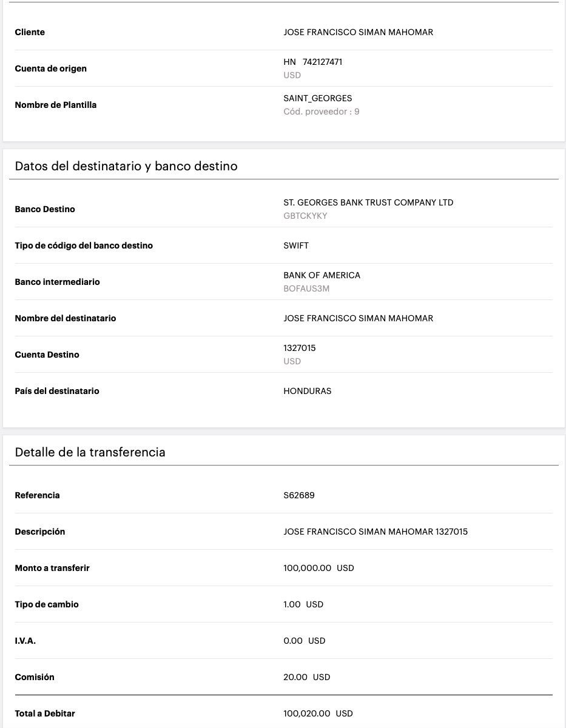Click the 1.00 USD exchange rate value

pos(303,604)
